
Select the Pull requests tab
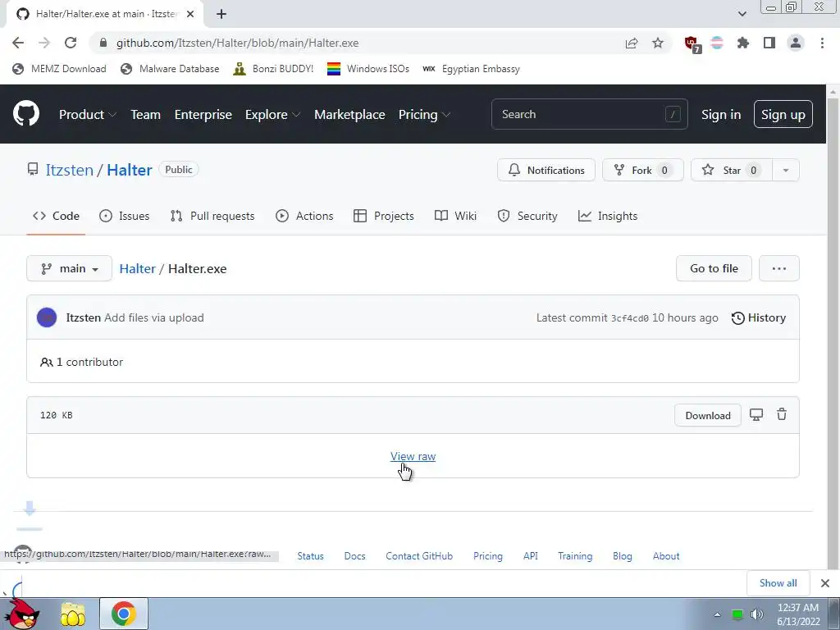pyautogui.click(x=212, y=216)
